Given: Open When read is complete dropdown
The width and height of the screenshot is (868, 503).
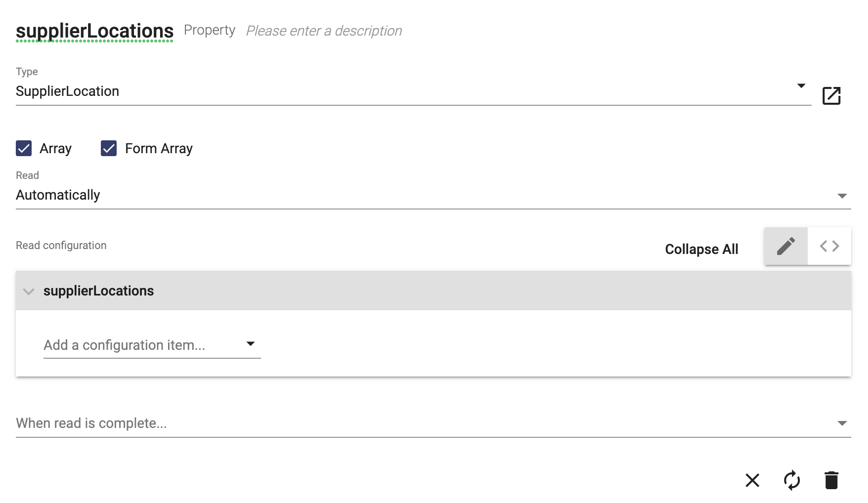Looking at the screenshot, I should pyautogui.click(x=433, y=423).
